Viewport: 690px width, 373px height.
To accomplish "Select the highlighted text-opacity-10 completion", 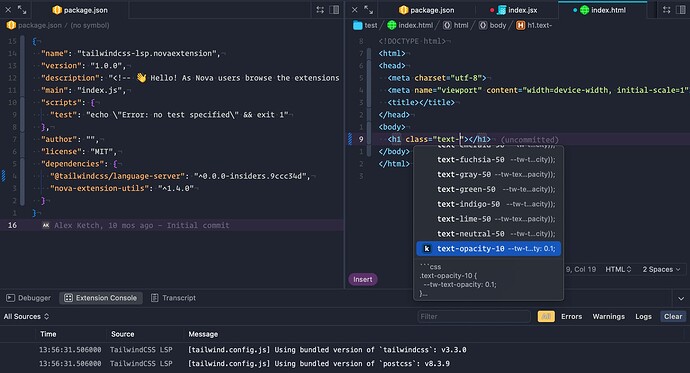I will pyautogui.click(x=488, y=249).
